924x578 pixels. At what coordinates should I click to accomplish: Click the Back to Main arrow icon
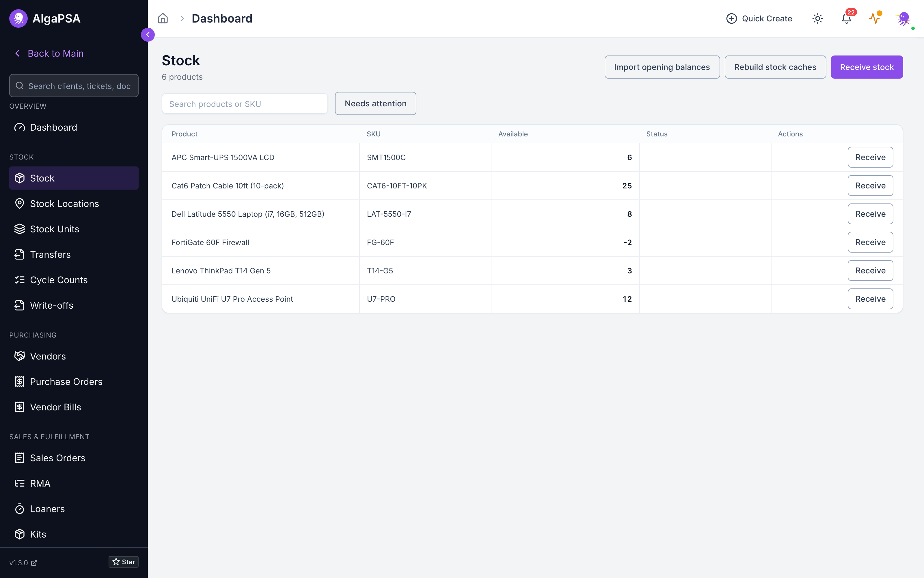point(17,53)
